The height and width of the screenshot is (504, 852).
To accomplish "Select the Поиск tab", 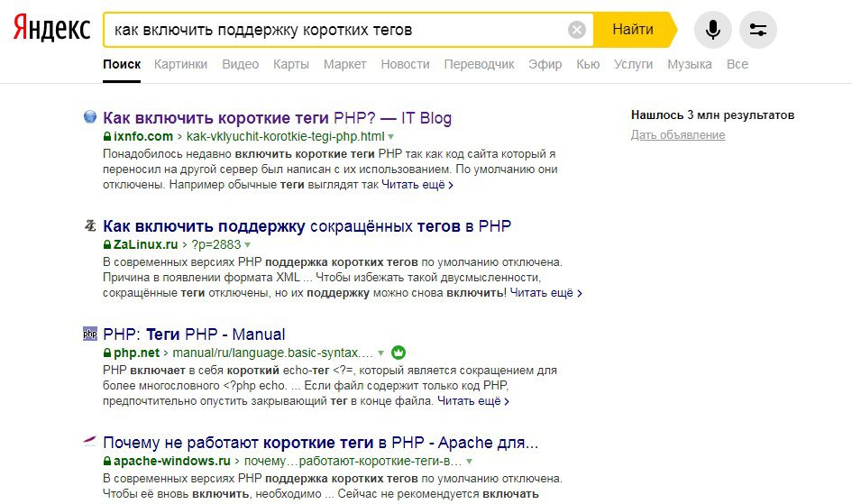I will click(122, 64).
